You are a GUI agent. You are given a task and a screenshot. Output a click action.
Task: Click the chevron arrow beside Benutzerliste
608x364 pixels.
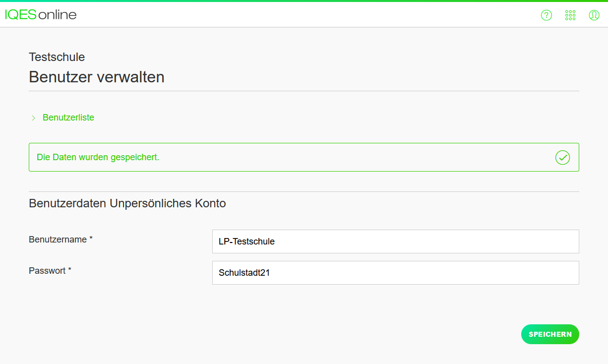pyautogui.click(x=33, y=118)
